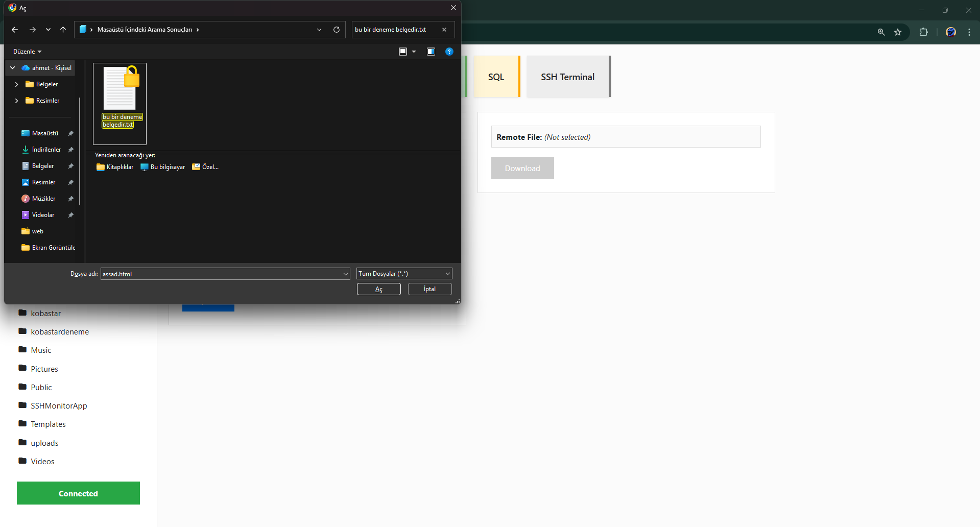The height and width of the screenshot is (527, 980).
Task: Open the file name history dropdown
Action: 345,274
